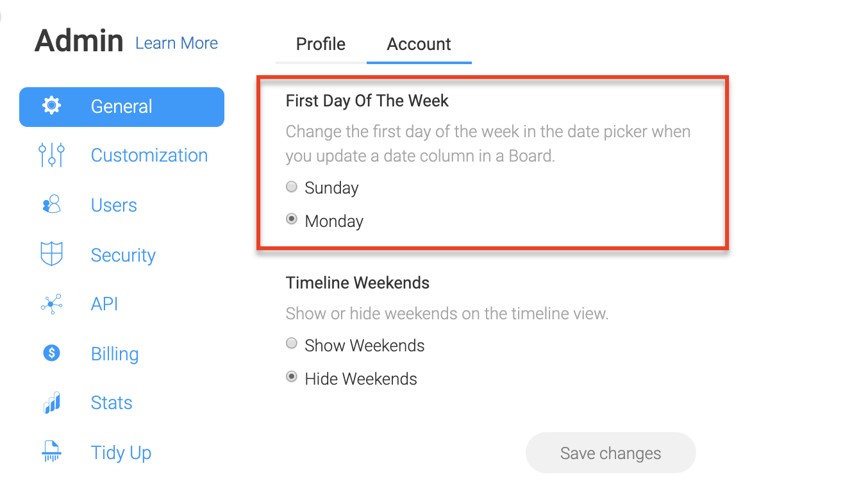
Task: Click the General gear icon
Action: point(51,106)
